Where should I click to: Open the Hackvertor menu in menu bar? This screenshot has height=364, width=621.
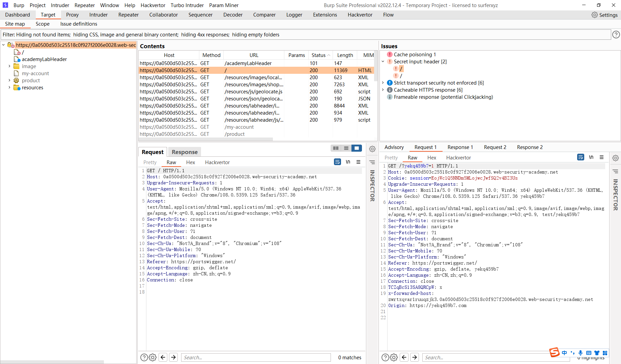click(153, 5)
